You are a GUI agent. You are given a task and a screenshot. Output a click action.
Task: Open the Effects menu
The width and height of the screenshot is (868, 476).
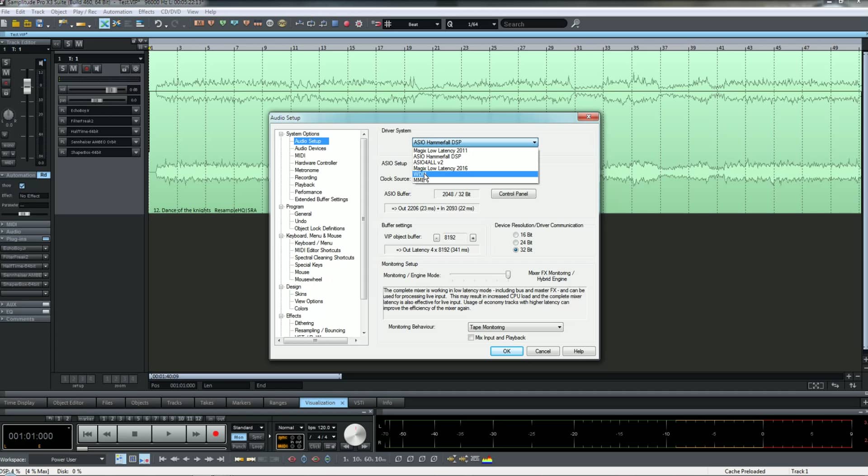146,12
